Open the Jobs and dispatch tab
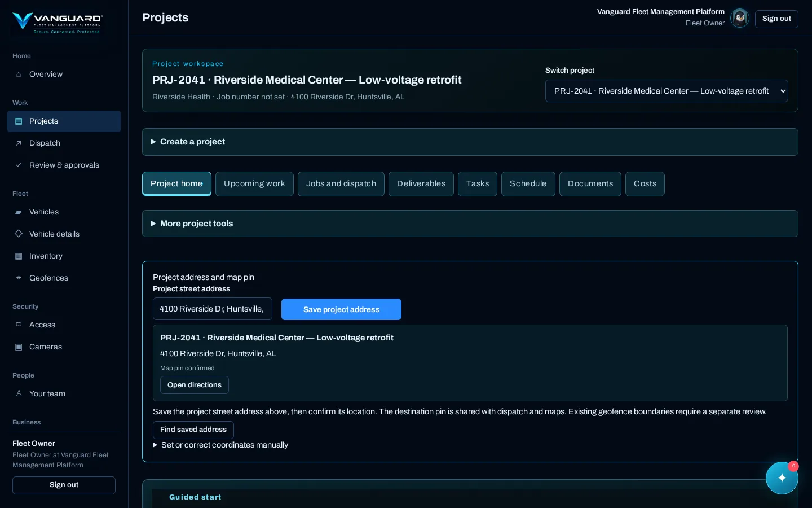 (341, 184)
